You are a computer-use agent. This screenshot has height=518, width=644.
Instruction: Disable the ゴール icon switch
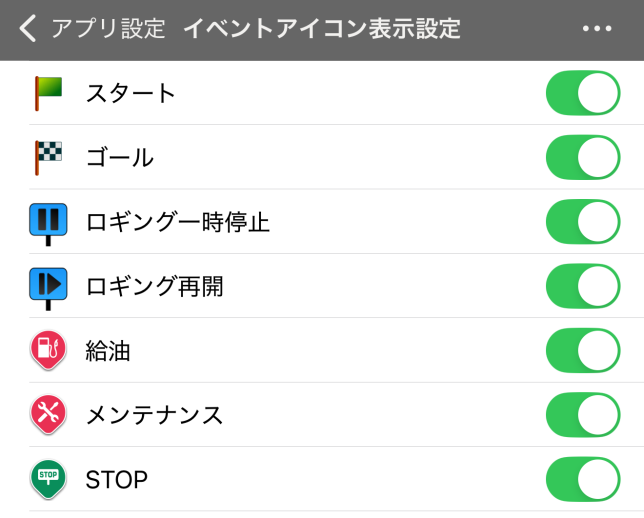click(x=583, y=157)
